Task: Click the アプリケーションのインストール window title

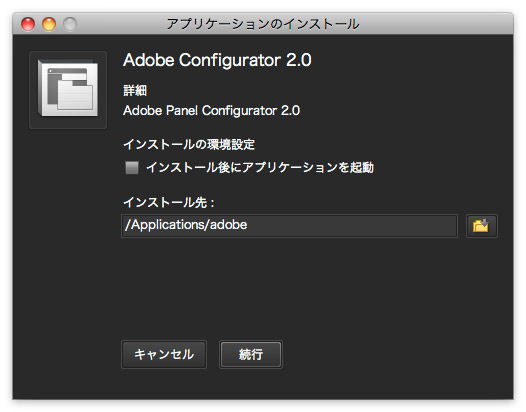Action: tap(263, 24)
